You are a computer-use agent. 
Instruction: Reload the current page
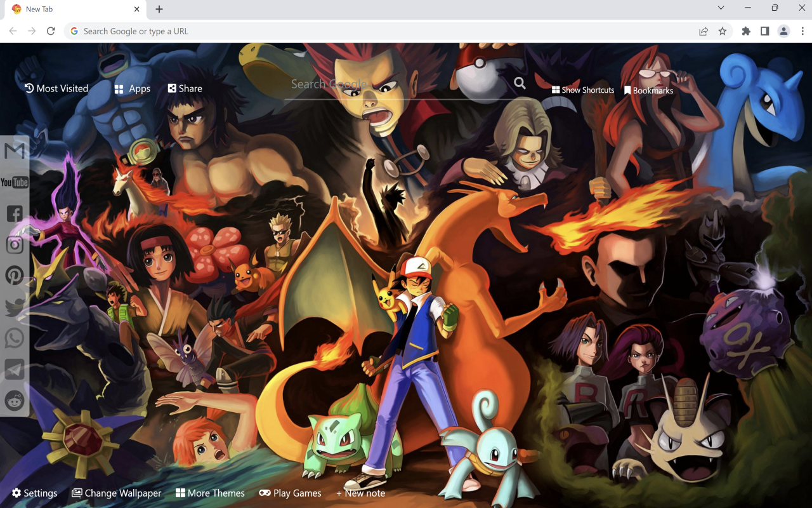51,31
